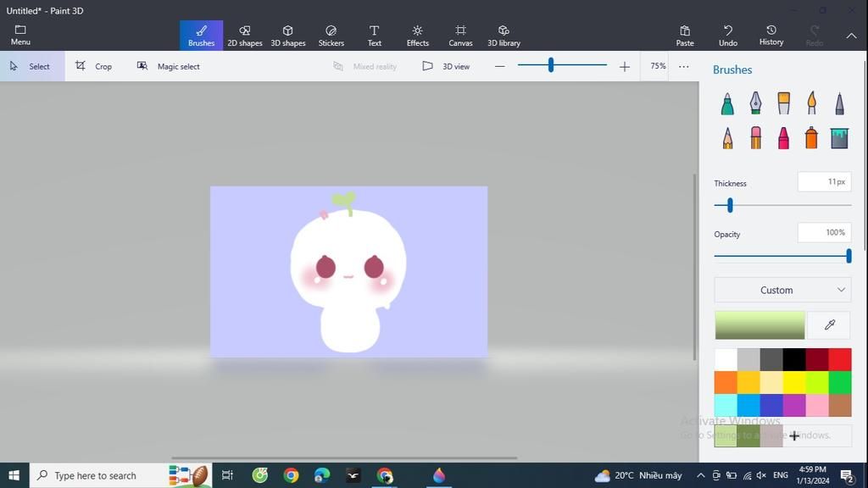Activate the Select tool
868x488 pixels.
[x=32, y=66]
